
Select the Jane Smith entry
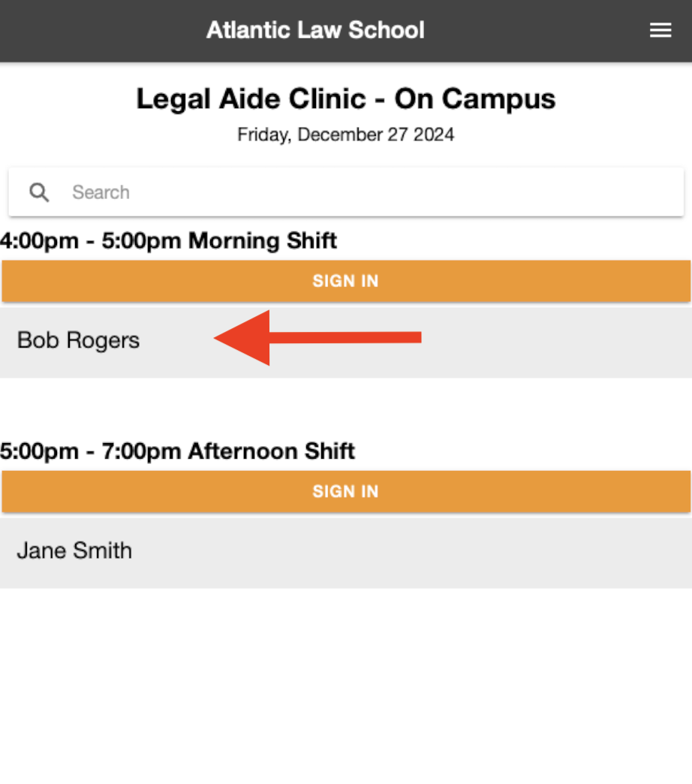tap(74, 550)
